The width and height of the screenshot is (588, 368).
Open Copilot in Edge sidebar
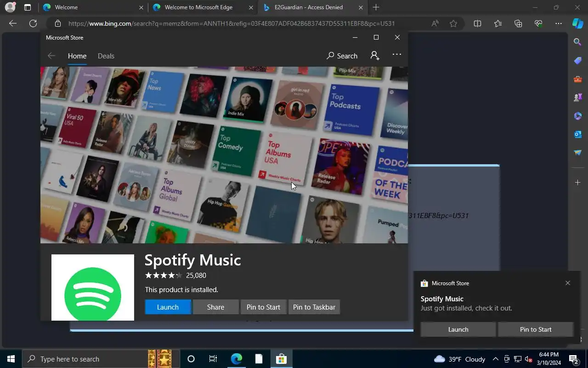577,23
